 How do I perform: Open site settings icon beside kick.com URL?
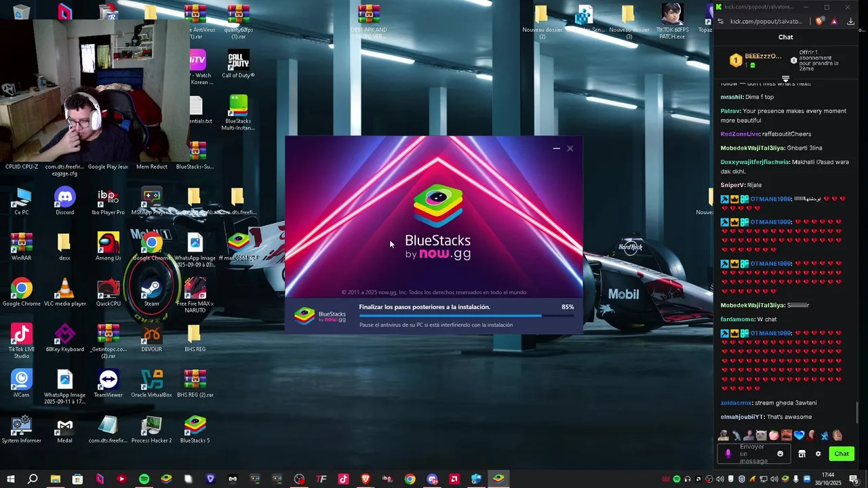coord(721,21)
